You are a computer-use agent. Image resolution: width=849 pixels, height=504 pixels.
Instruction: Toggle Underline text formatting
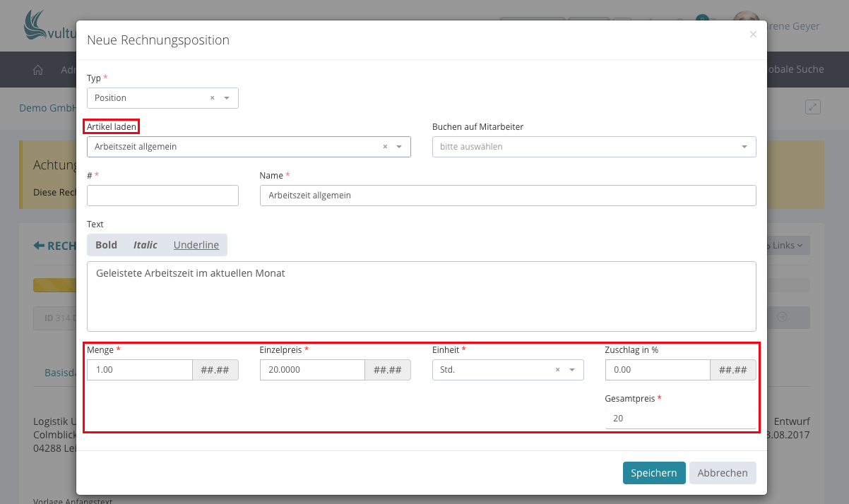tap(196, 245)
